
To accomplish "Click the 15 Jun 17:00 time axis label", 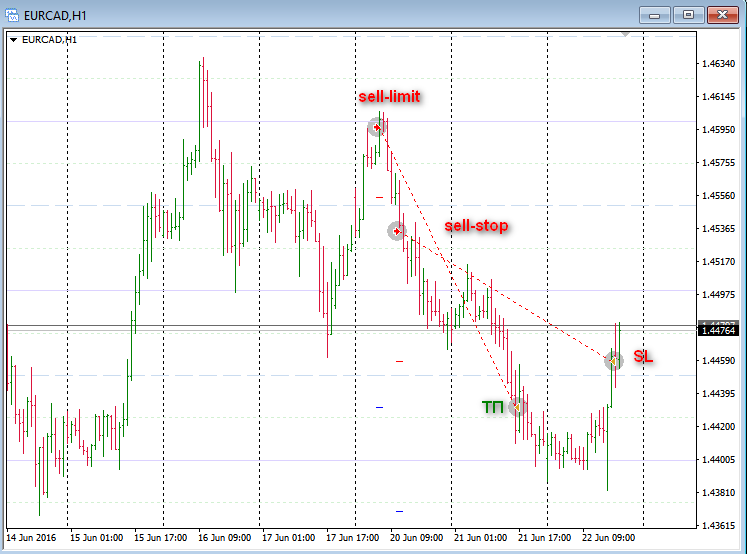I will point(161,538).
